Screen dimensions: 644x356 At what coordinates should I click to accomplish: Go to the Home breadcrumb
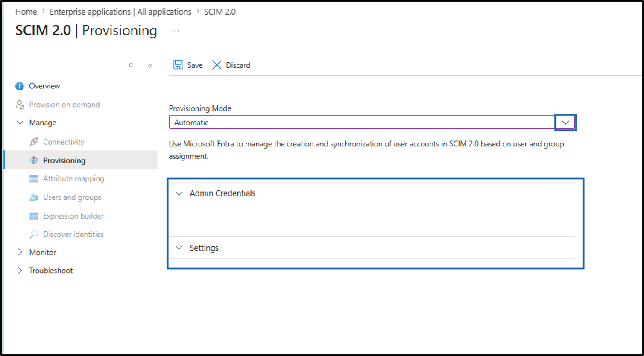point(26,12)
